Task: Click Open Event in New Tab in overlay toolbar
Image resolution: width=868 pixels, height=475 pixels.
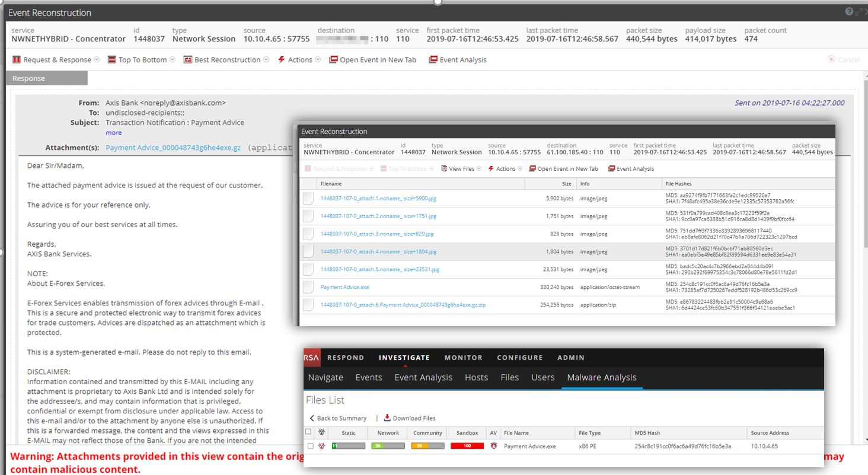Action: click(x=563, y=169)
